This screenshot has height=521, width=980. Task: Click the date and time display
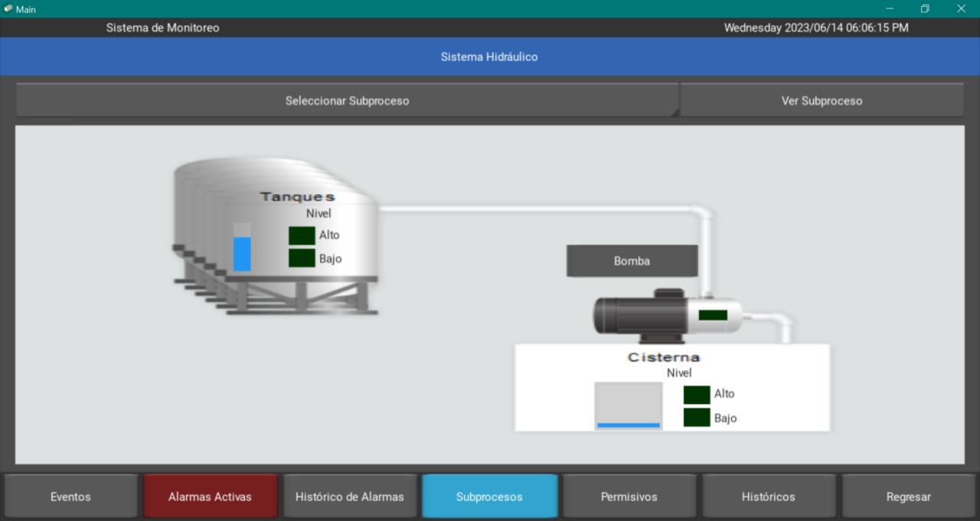pyautogui.click(x=816, y=28)
